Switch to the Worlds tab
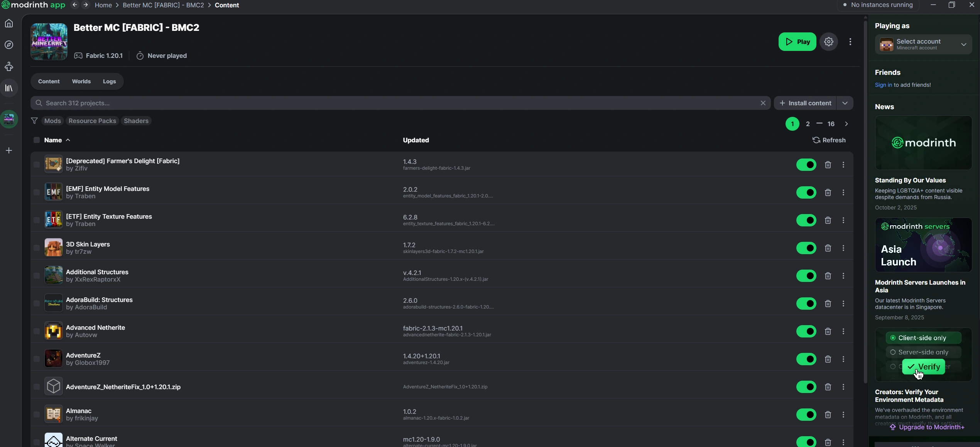The width and height of the screenshot is (980, 447). coord(81,81)
